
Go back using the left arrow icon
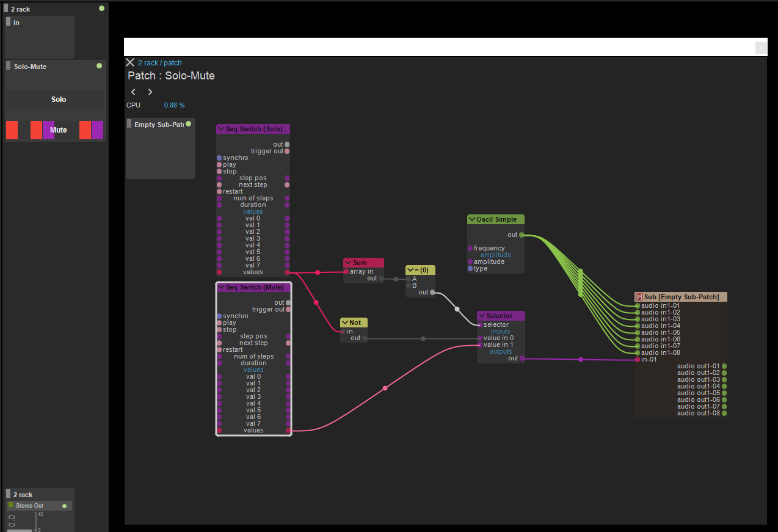[134, 92]
